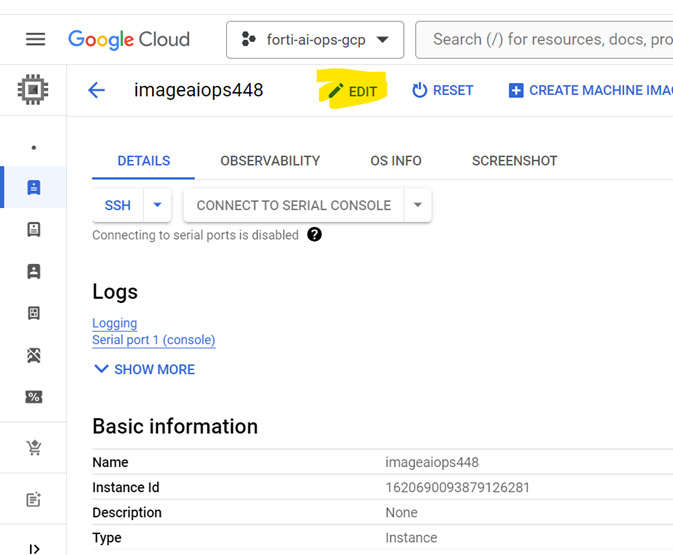Open the forti-ai-ops-gcp project selector
The width and height of the screenshot is (673, 555).
[x=315, y=40]
